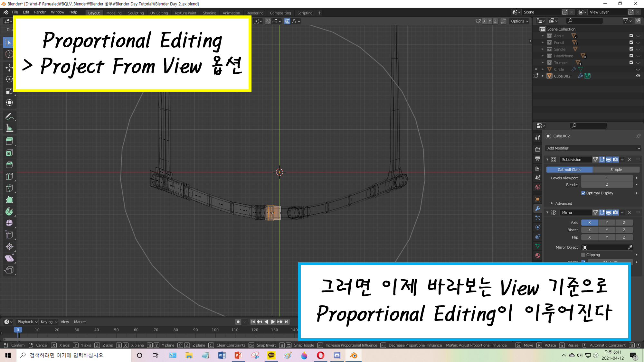This screenshot has height=362, width=644.
Task: Enable the Y axis in Mirror Axis row
Action: point(607,223)
